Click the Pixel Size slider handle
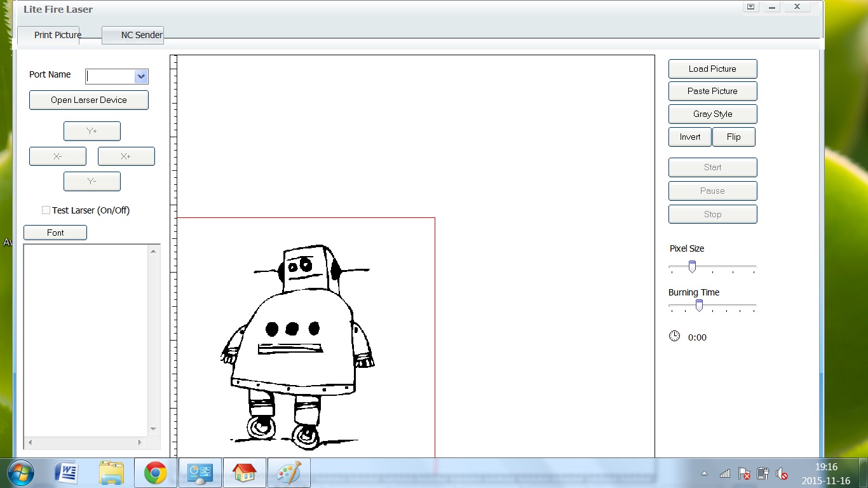Viewport: 868px width, 488px height. pyautogui.click(x=692, y=266)
